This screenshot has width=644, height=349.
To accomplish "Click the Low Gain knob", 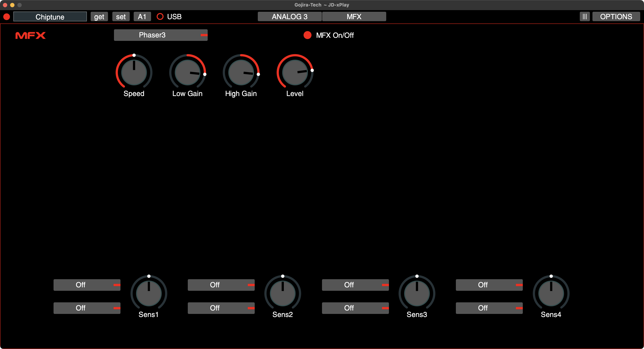I will tap(187, 73).
